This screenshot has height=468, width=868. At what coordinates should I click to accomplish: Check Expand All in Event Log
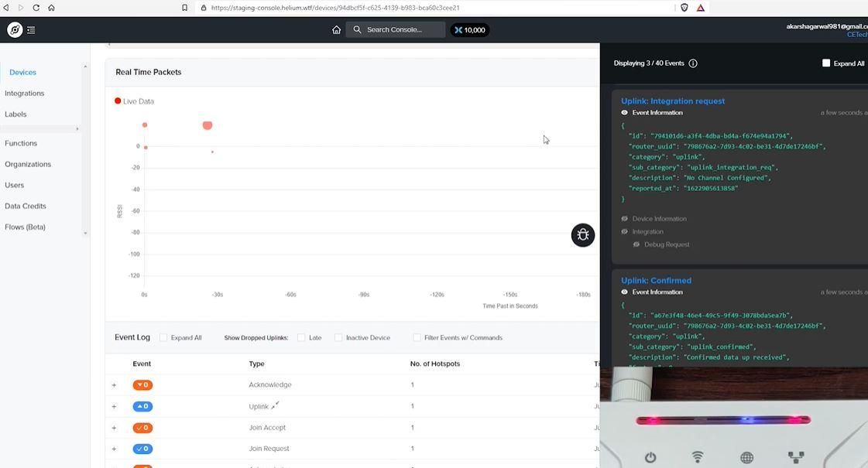coord(163,337)
